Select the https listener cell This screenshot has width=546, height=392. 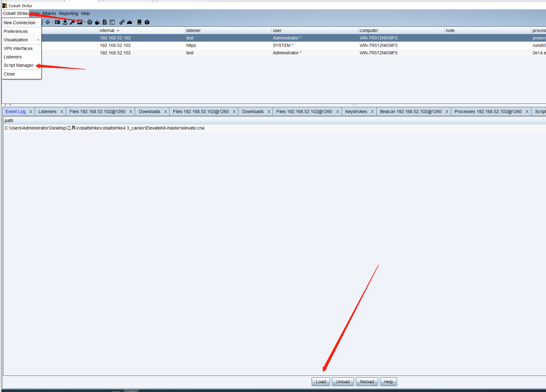(228, 45)
